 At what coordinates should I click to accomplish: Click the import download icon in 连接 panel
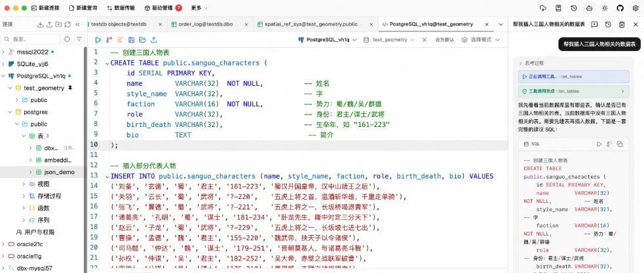click(40, 25)
